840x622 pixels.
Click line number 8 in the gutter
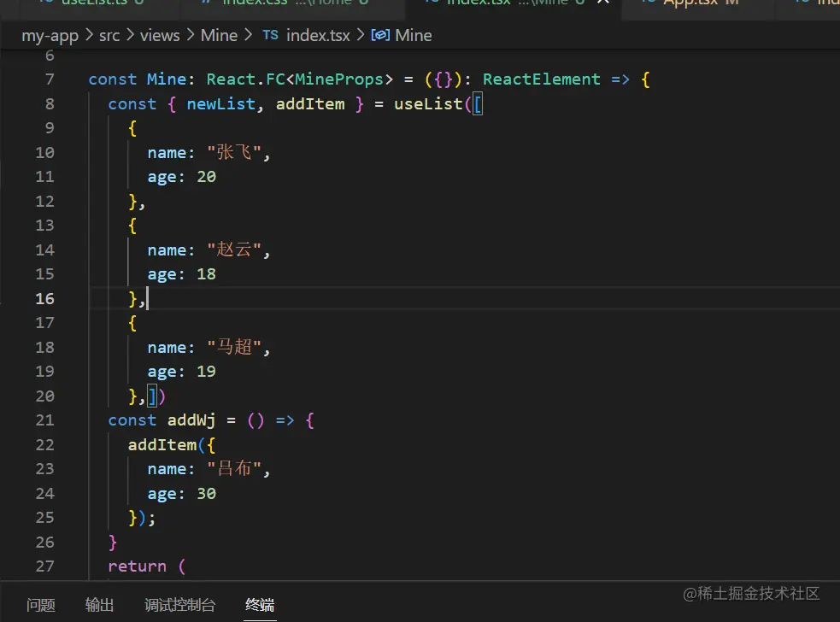coord(50,104)
